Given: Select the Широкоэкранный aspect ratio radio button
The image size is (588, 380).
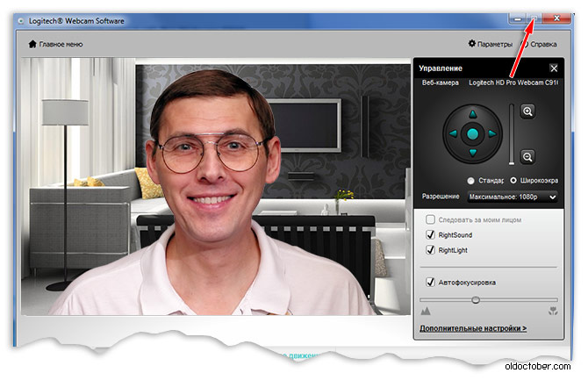Looking at the screenshot, I should [x=513, y=181].
